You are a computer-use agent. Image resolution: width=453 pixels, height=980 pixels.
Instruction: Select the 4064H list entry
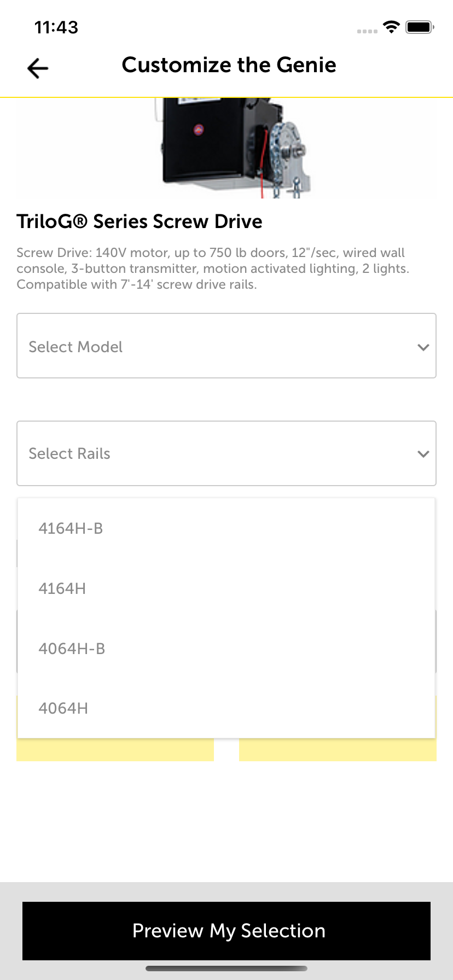pyautogui.click(x=63, y=708)
